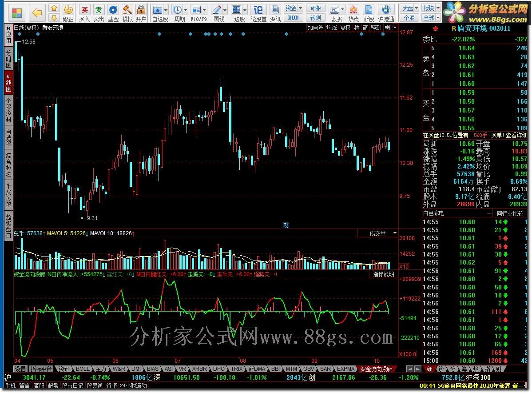Viewport: 532px width, 393px height.
Task: Expand the 自选股 dropdown arrow
Action: 166,10
